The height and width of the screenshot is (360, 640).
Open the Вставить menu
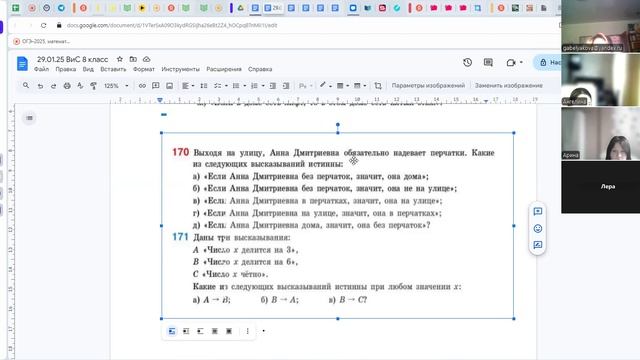click(x=113, y=69)
